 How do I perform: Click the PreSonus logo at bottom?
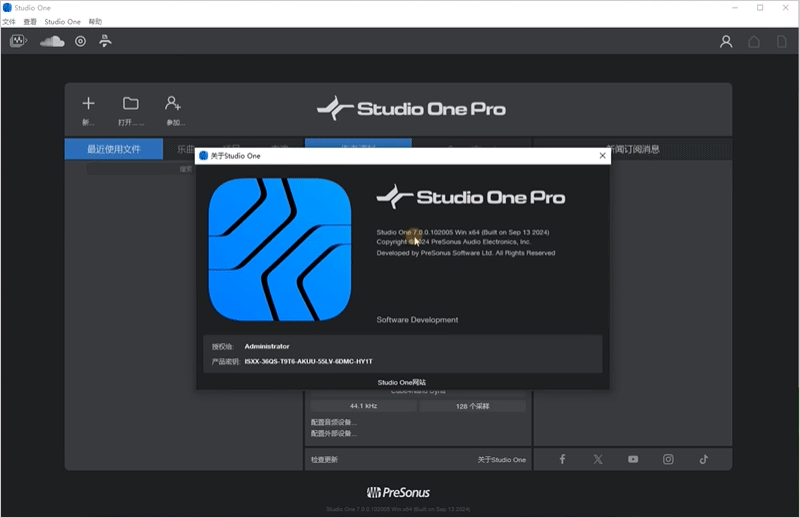(398, 492)
